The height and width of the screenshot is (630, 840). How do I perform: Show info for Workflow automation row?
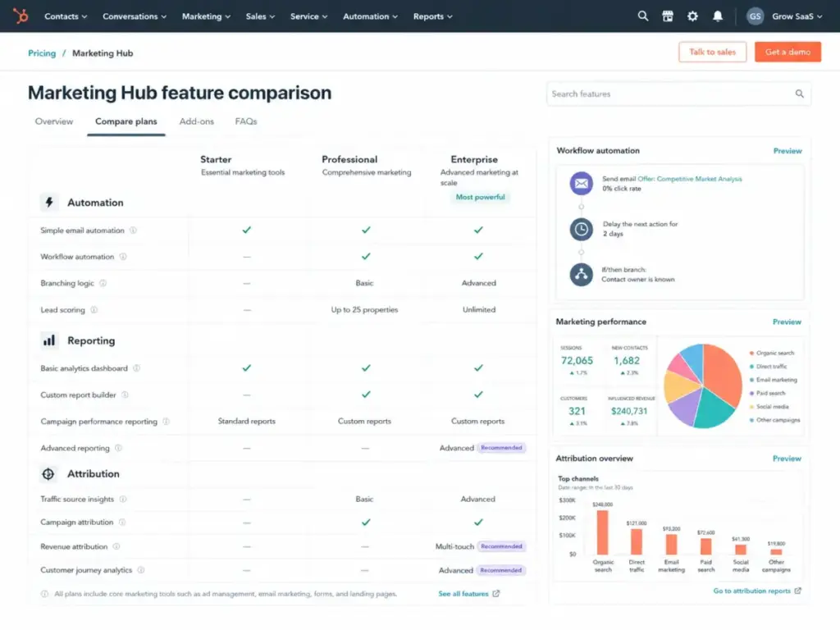tap(123, 257)
